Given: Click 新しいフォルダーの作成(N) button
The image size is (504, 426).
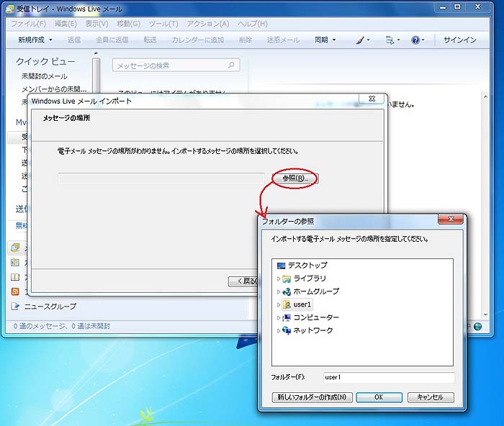Looking at the screenshot, I should tap(312, 397).
